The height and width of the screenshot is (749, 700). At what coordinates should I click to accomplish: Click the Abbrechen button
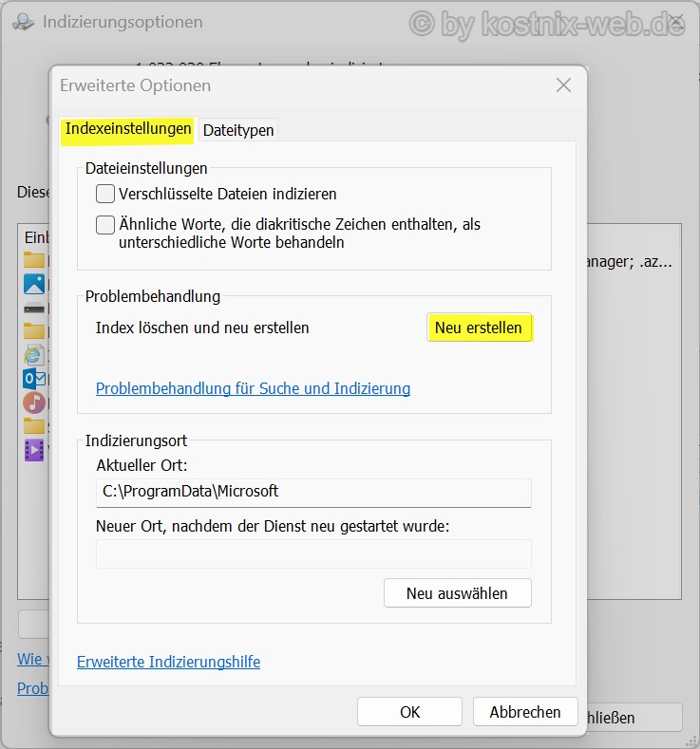click(x=525, y=712)
